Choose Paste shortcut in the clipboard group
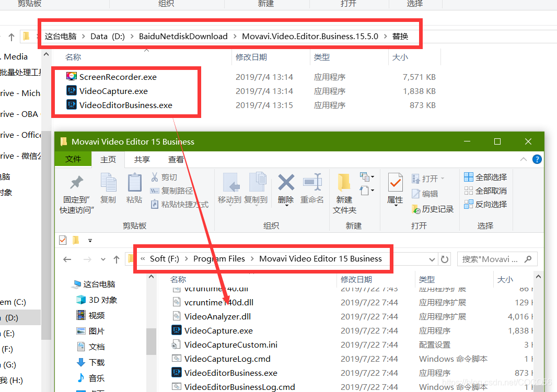This screenshot has width=557, height=392. 179,204
